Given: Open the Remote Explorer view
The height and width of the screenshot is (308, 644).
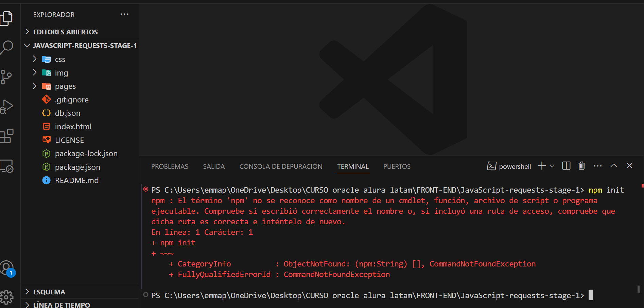Looking at the screenshot, I should (x=6, y=166).
